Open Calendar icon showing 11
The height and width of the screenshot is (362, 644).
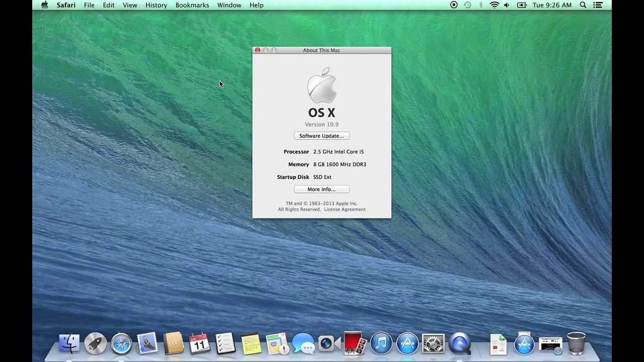pyautogui.click(x=199, y=344)
